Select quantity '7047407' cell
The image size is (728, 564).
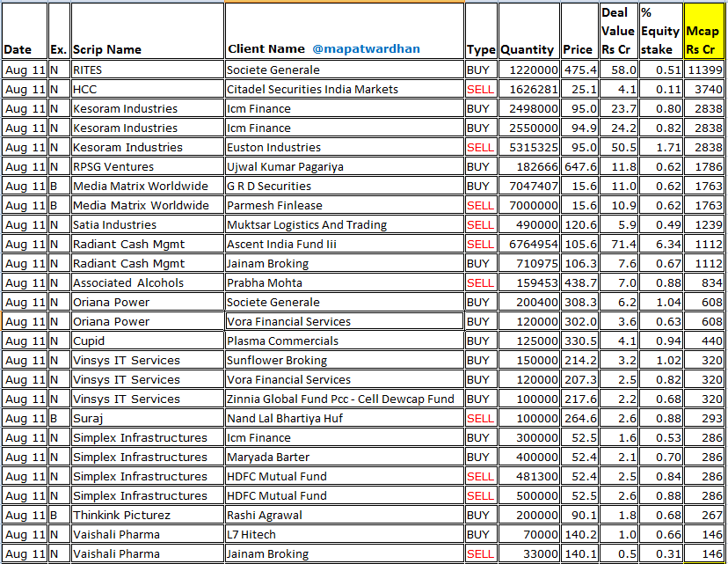528,186
